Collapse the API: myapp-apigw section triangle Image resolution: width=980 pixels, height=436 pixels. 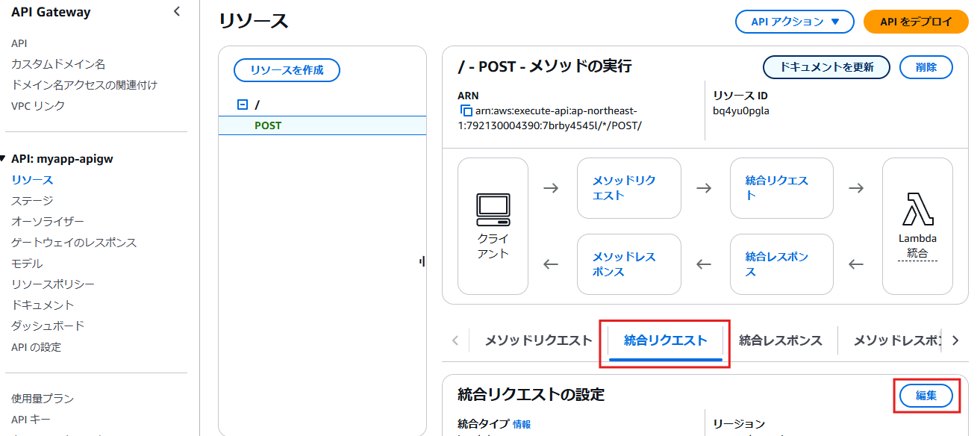4,159
